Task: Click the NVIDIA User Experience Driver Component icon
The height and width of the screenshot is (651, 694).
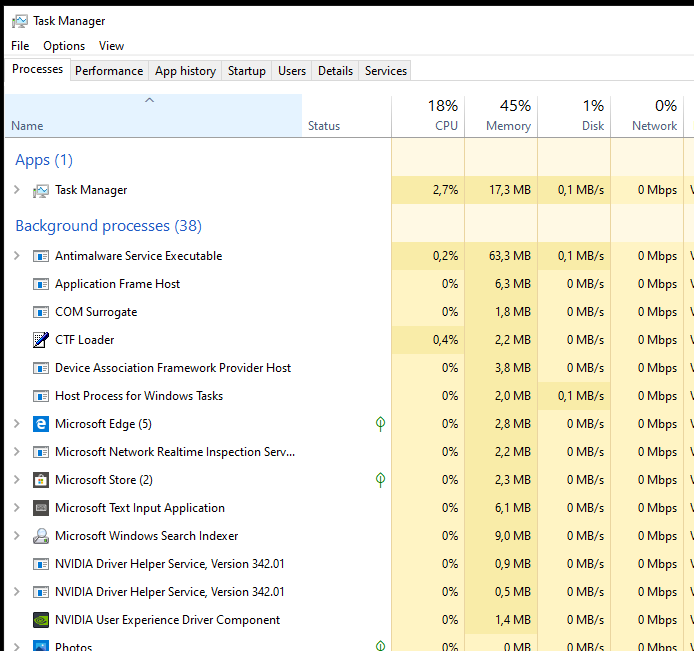Action: 41,620
